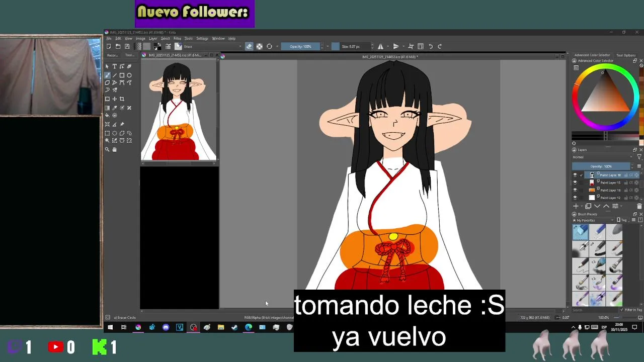Add a new paint layer
This screenshot has width=644, height=362.
tap(576, 206)
